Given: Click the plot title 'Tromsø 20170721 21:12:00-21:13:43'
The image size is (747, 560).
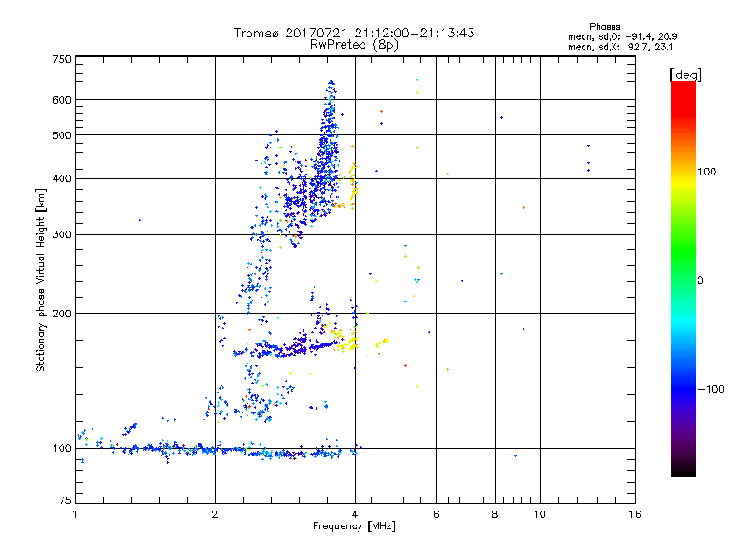Looking at the screenshot, I should pyautogui.click(x=354, y=33).
